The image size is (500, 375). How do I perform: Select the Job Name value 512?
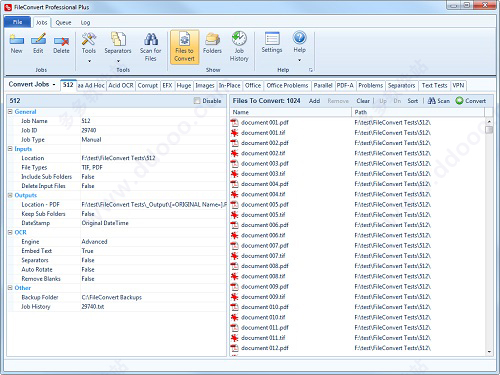pyautogui.click(x=86, y=121)
